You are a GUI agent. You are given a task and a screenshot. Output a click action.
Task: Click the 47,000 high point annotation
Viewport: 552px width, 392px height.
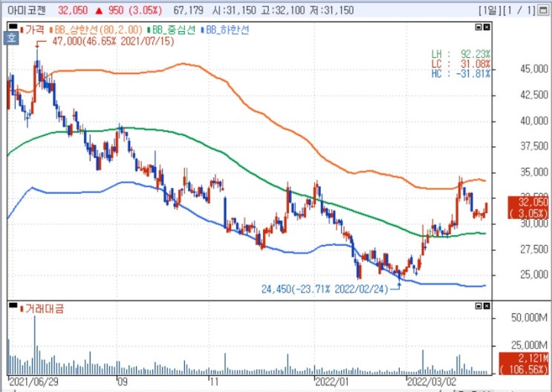click(x=114, y=42)
